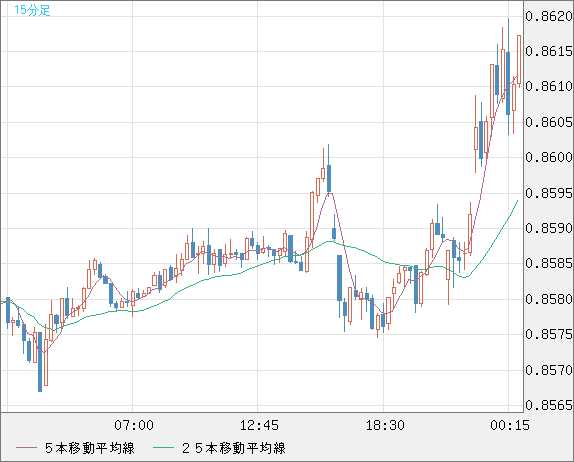This screenshot has width=574, height=462.
Task: Click the pink 5-period legend line sample
Action: tap(26, 448)
